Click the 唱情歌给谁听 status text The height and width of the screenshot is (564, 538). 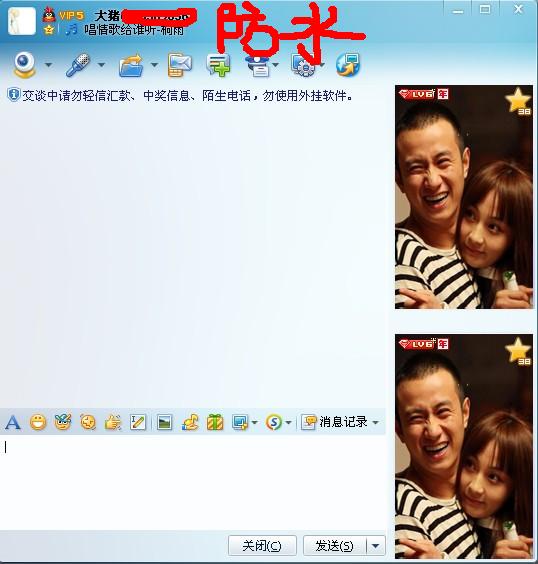point(134,29)
